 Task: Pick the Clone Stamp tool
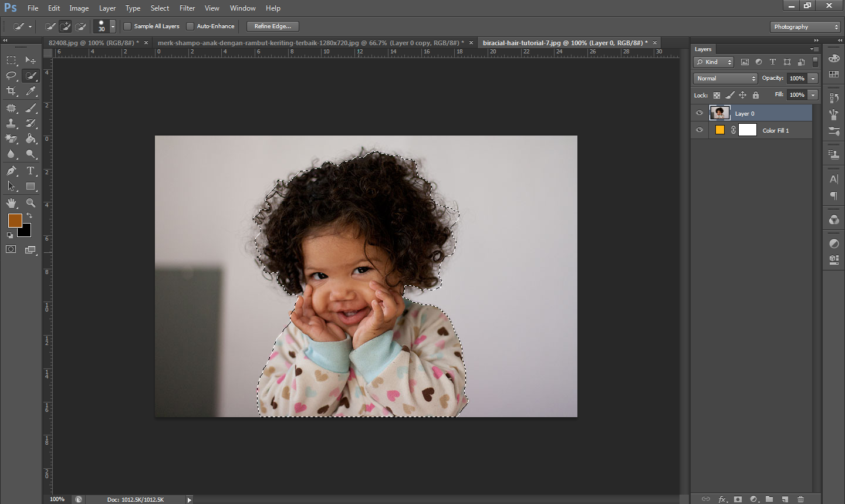(x=11, y=123)
